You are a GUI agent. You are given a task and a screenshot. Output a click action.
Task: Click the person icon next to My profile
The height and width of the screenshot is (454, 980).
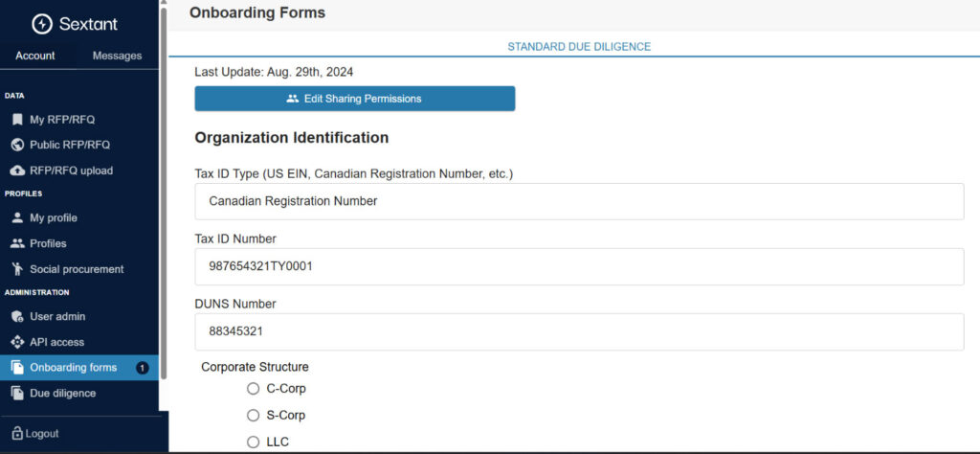coord(17,217)
